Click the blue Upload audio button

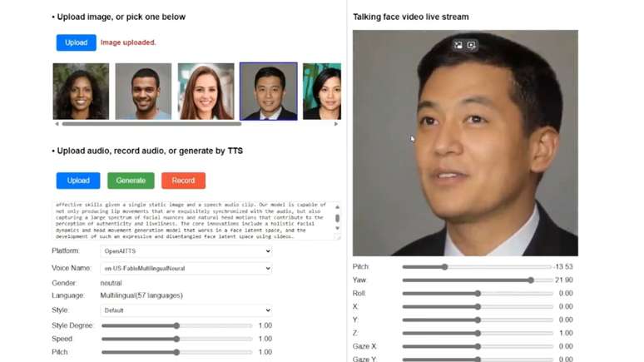[78, 181]
